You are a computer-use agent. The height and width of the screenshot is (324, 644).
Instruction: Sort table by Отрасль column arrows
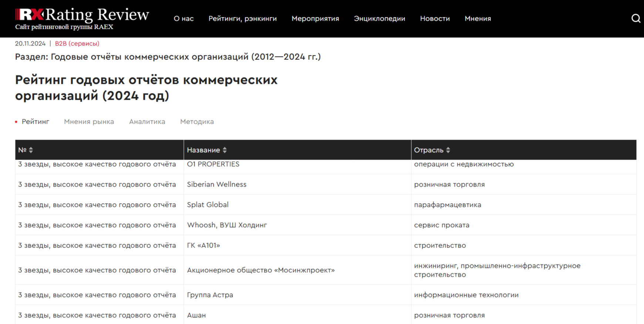(448, 150)
